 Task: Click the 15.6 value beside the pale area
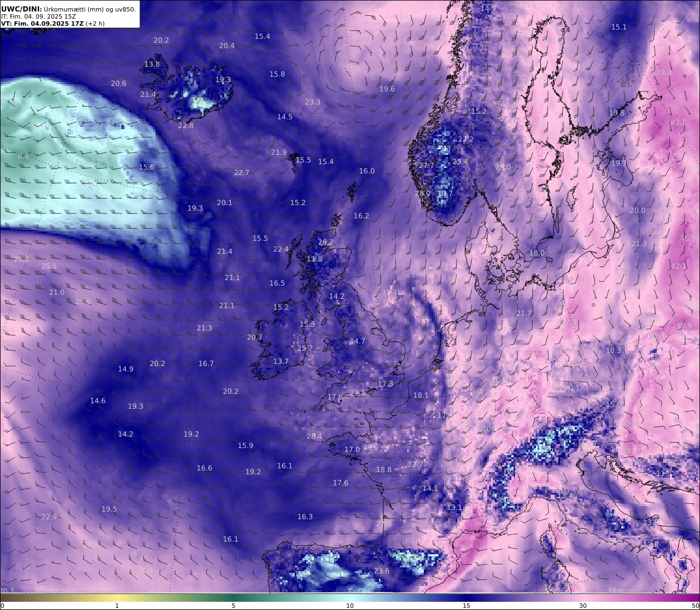(x=147, y=167)
